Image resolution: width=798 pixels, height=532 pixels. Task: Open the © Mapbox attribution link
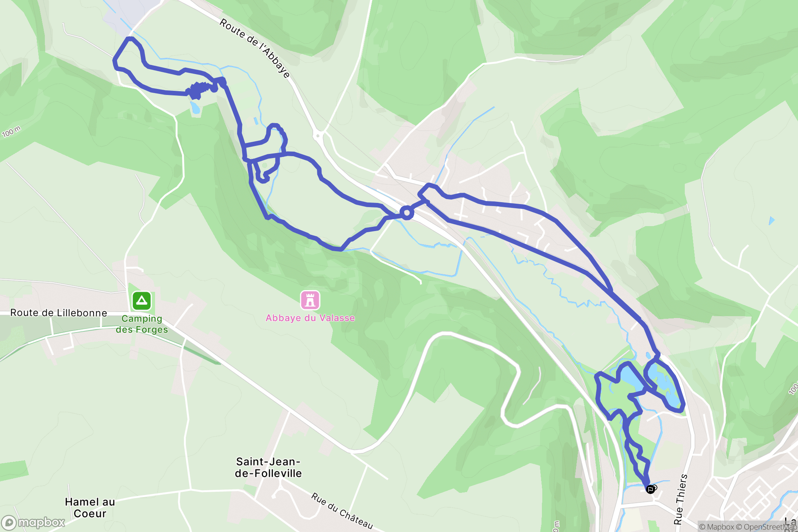pyautogui.click(x=717, y=527)
